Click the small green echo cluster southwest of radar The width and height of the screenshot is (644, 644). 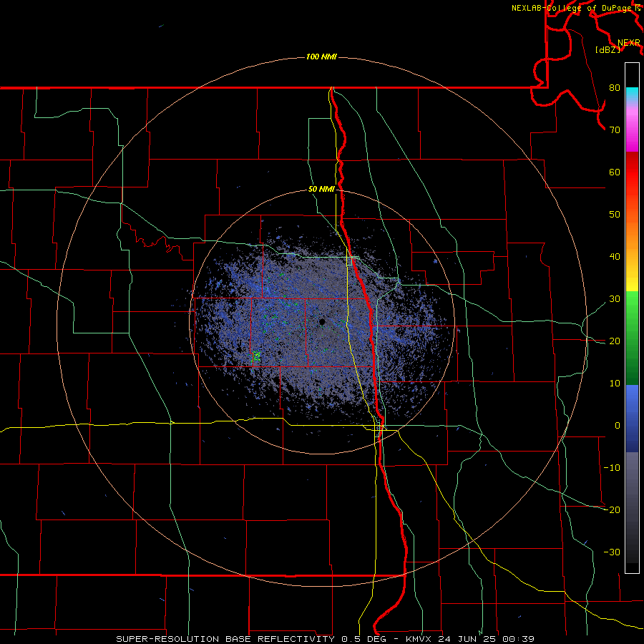pos(256,356)
